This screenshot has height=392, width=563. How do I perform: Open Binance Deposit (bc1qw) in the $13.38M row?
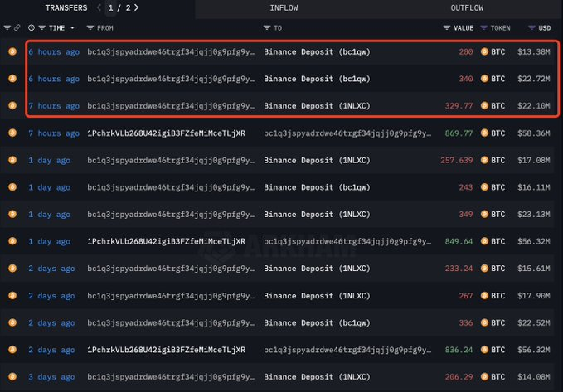(x=317, y=51)
